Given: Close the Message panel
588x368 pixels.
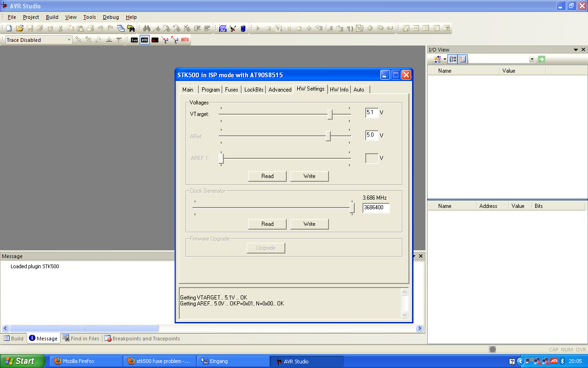Looking at the screenshot, I should 421,256.
